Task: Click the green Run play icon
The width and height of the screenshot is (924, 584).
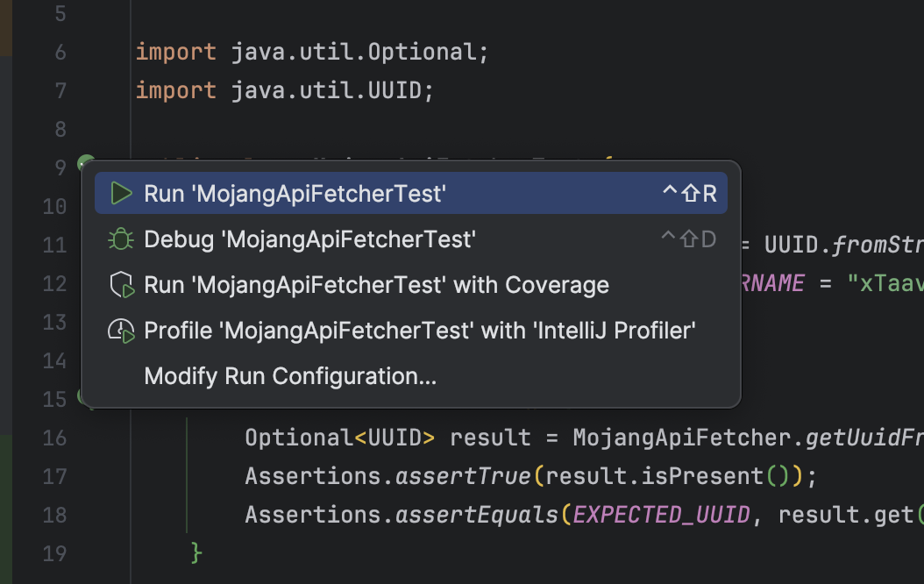Action: click(121, 194)
